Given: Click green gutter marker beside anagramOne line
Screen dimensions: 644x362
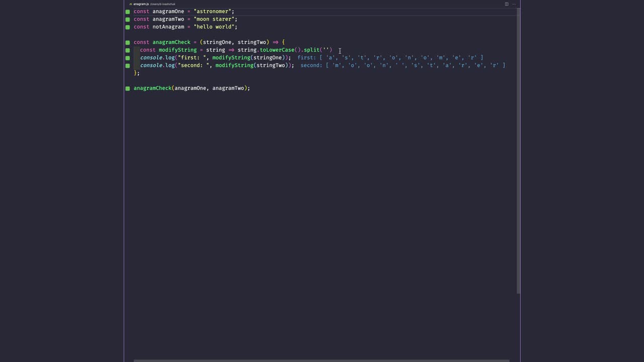Looking at the screenshot, I should click(x=128, y=12).
